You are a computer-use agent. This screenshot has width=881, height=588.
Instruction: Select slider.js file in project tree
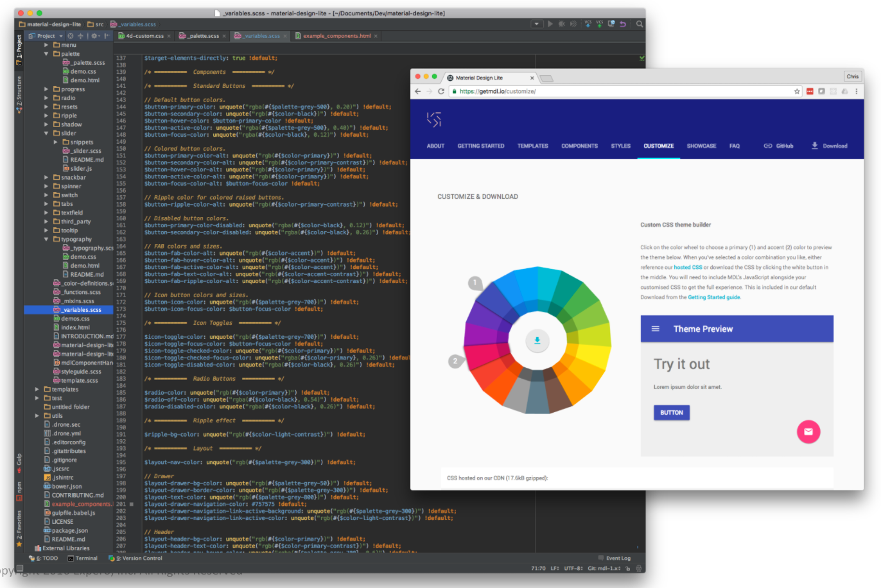pos(77,169)
